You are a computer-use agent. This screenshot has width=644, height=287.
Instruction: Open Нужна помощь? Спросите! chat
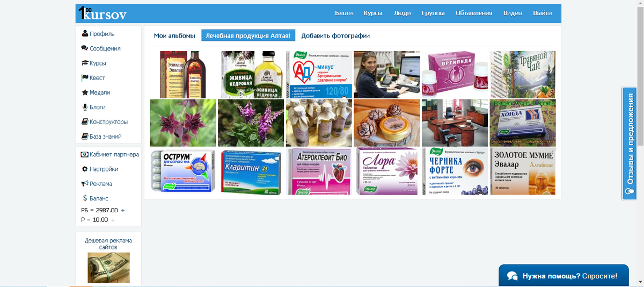click(563, 276)
